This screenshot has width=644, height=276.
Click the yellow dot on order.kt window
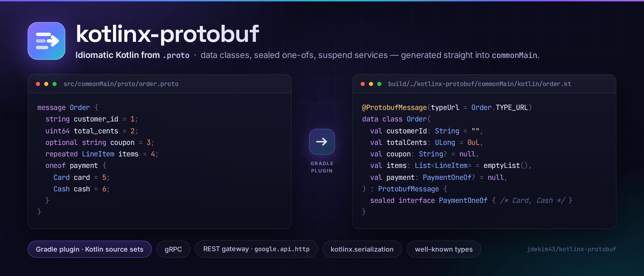tap(371, 84)
